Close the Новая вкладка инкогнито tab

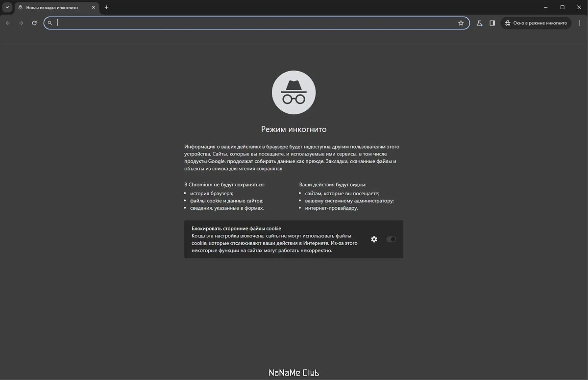93,7
